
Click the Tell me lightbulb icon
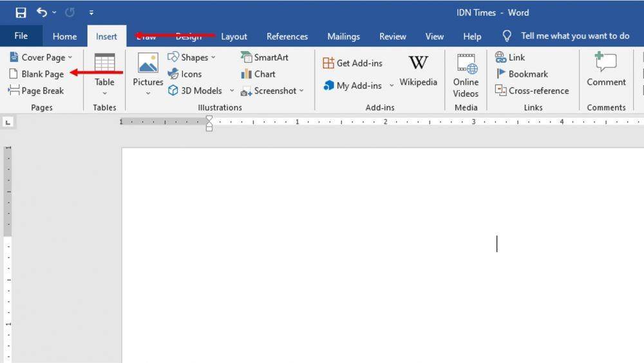click(x=507, y=36)
